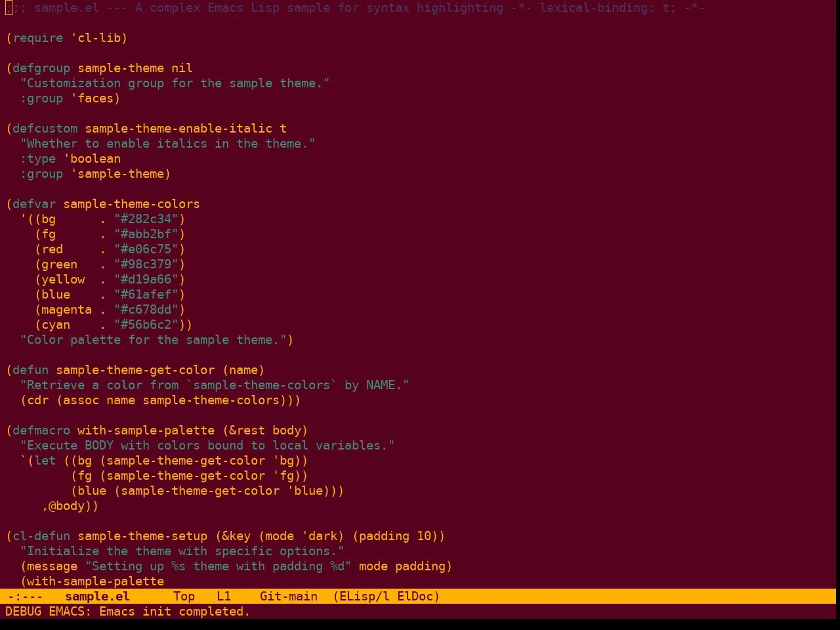The width and height of the screenshot is (840, 630).
Task: Click the "#abb2bf" color string
Action: pyautogui.click(x=146, y=234)
